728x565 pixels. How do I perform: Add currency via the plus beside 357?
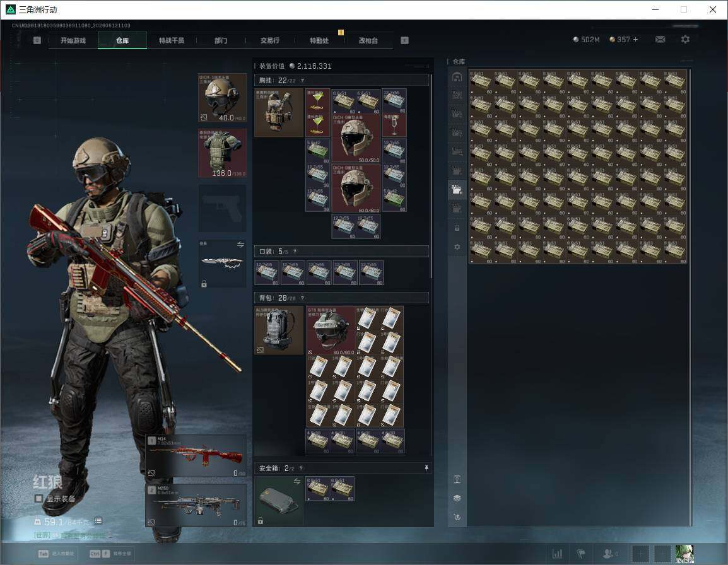pos(636,40)
